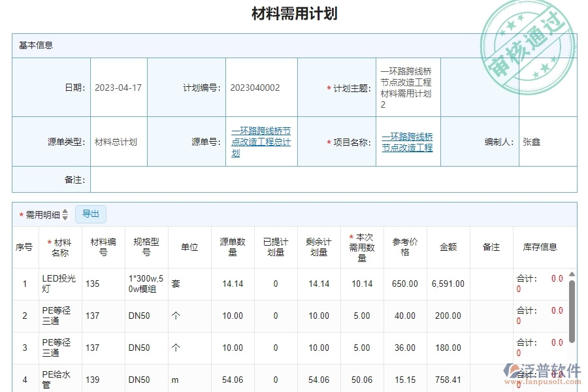Click the 导出 export button

point(91,214)
